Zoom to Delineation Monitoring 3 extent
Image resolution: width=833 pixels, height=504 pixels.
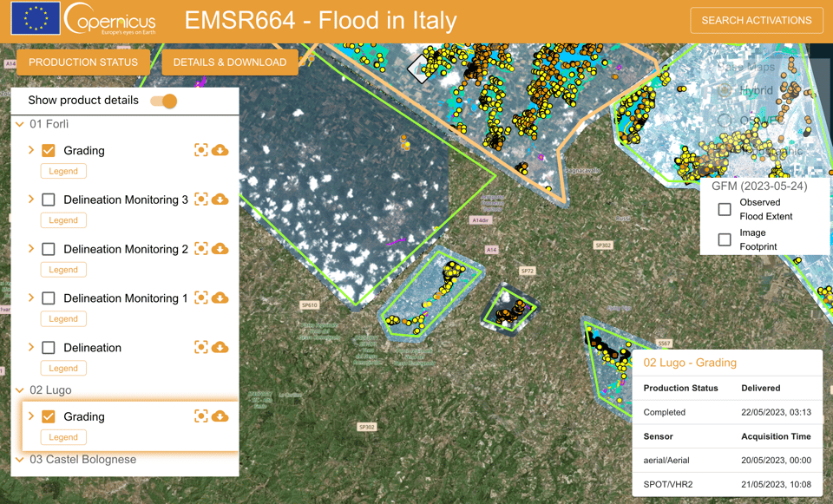click(x=201, y=200)
